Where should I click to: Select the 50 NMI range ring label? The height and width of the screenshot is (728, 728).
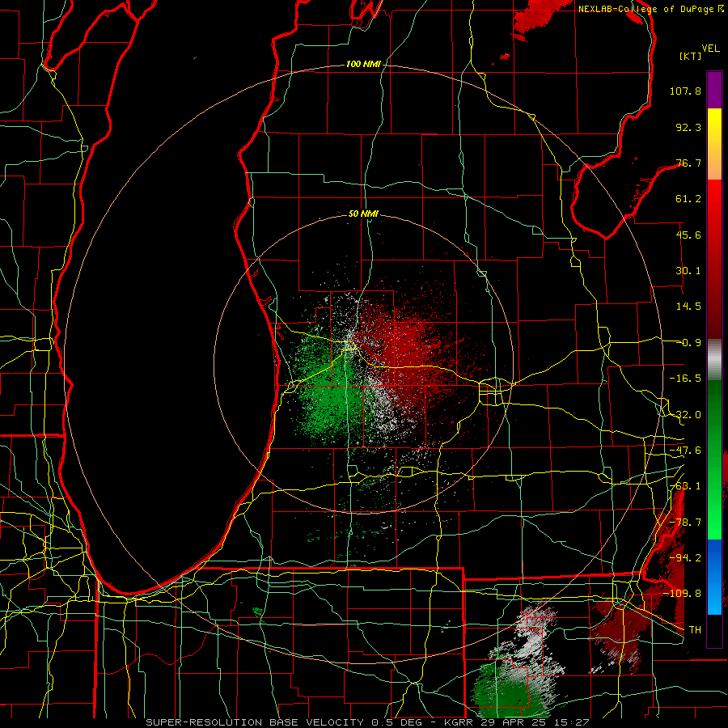click(363, 214)
